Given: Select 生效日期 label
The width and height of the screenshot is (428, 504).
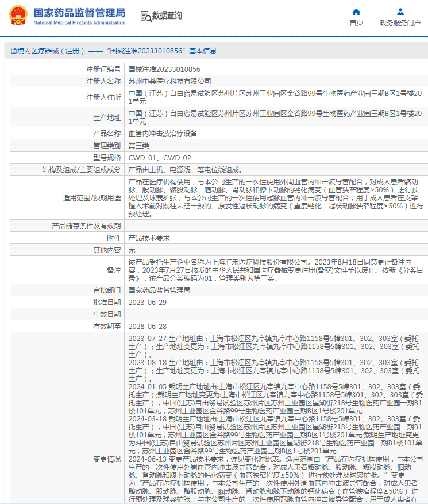Looking at the screenshot, I should coord(107,315).
